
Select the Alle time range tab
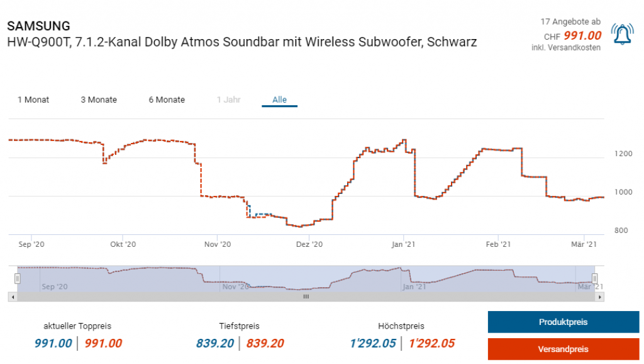pyautogui.click(x=279, y=100)
